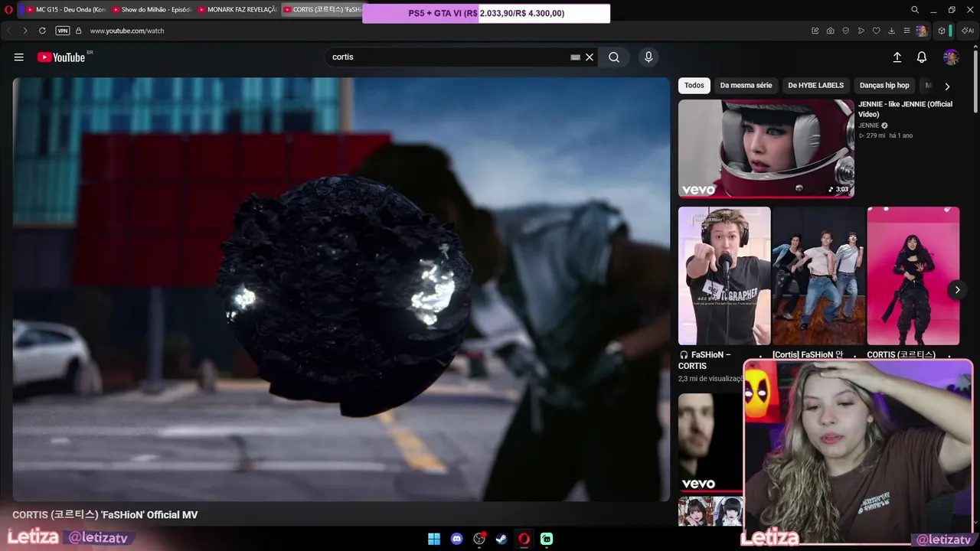Viewport: 980px width, 551px height.
Task: Open the Opera main menu logo
Action: pos(8,10)
